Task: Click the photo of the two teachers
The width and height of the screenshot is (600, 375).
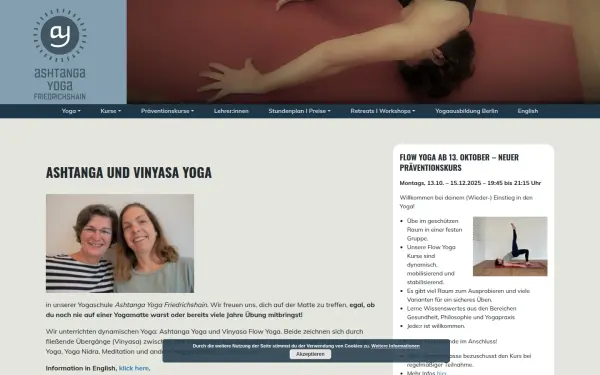Action: pos(120,243)
